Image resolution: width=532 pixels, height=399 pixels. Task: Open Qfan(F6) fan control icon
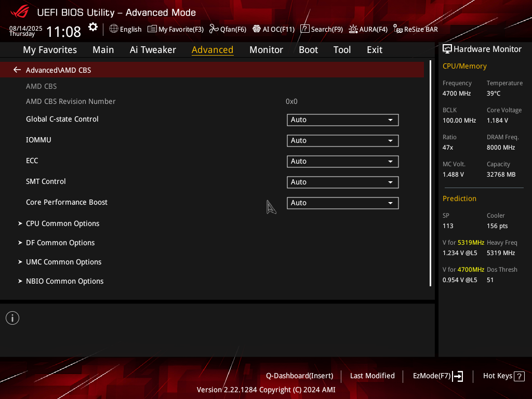click(x=214, y=29)
